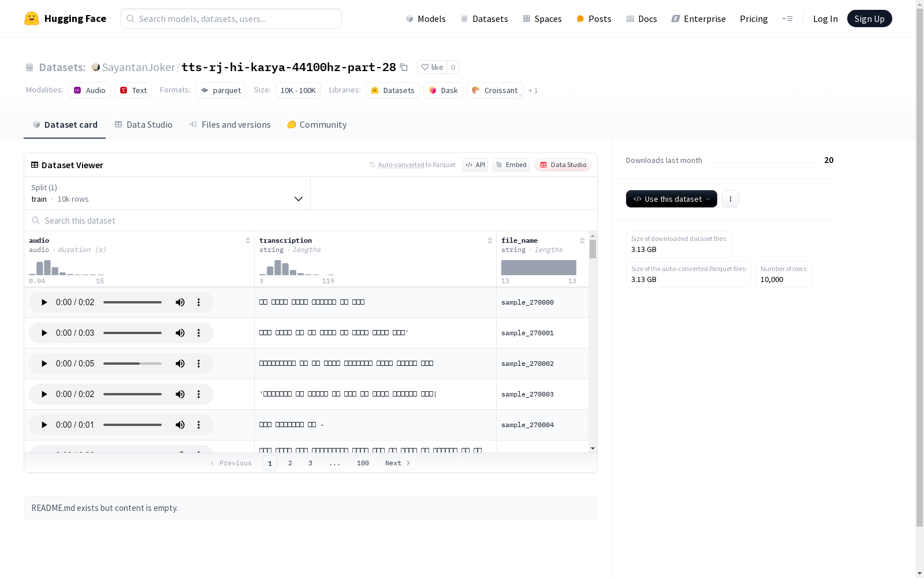Open Data Studio from the viewer header
924x578 pixels.
pyautogui.click(x=563, y=165)
